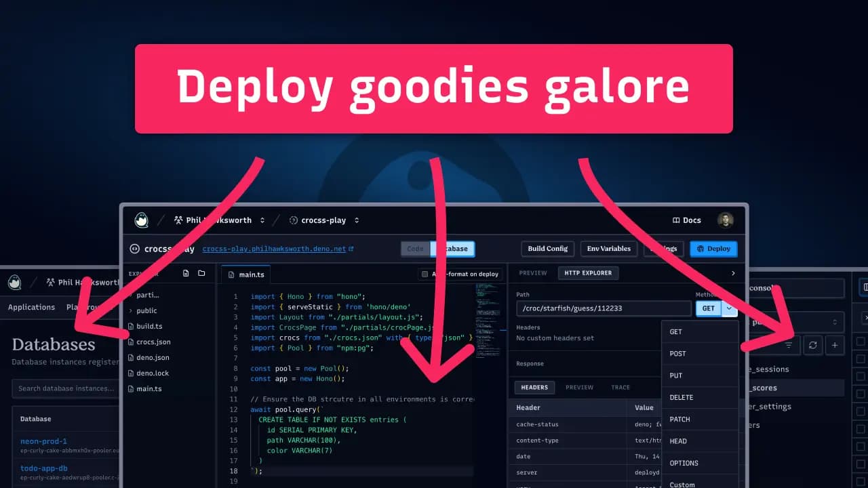This screenshot has height=488, width=868.
Task: Open the refresh icon in the right panel
Action: [813, 345]
